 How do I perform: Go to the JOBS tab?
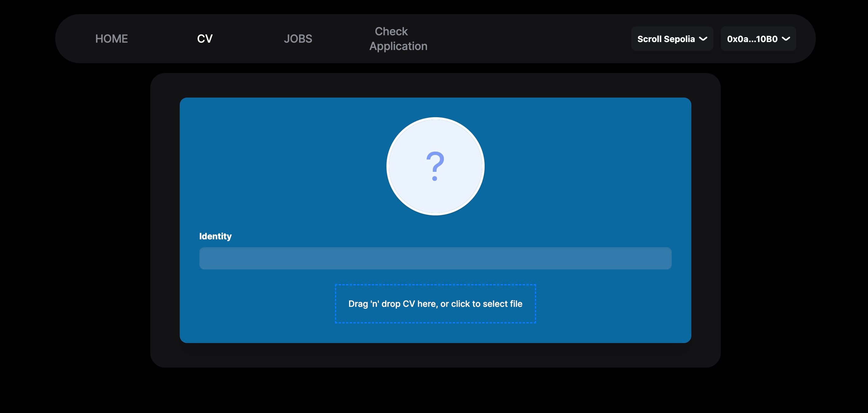point(298,39)
